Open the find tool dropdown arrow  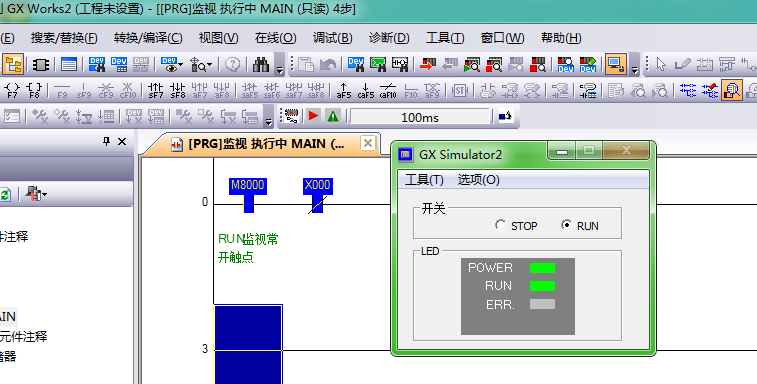point(210,65)
